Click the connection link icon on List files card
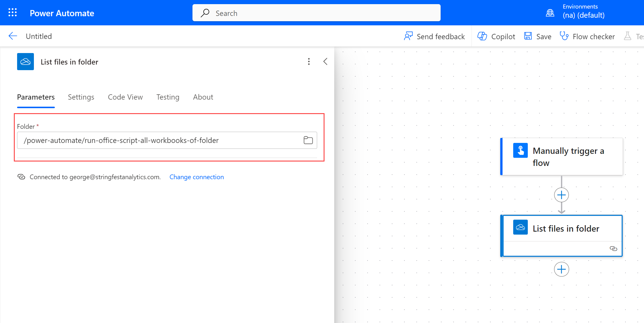 point(613,249)
